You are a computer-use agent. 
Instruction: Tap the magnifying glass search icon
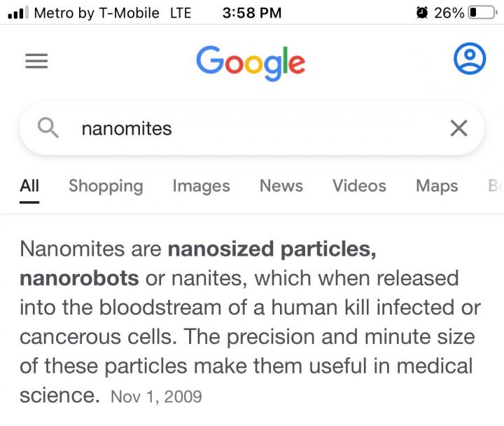tap(48, 128)
